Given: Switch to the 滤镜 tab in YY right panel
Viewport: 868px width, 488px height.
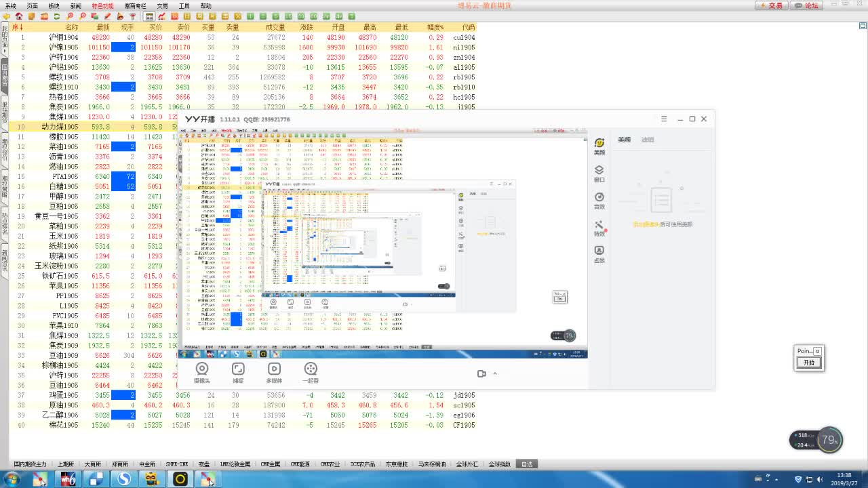Looking at the screenshot, I should [x=648, y=140].
